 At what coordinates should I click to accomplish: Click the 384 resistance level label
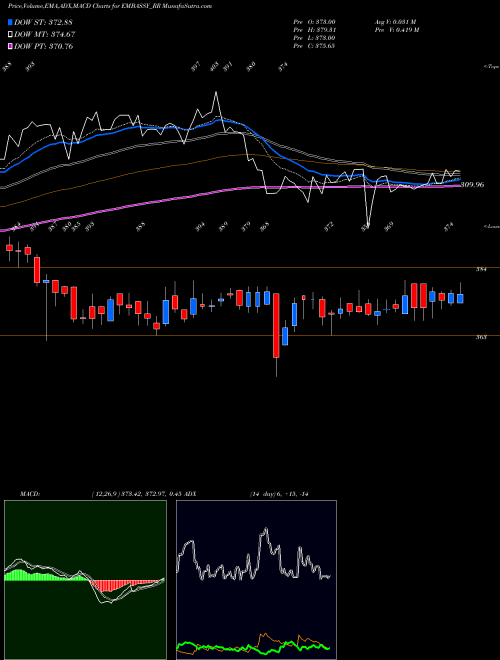(481, 269)
